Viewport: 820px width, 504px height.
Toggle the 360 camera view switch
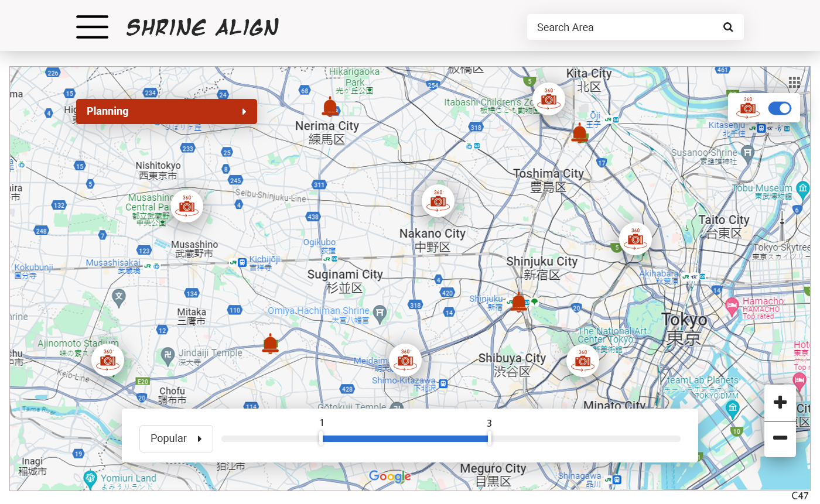779,108
